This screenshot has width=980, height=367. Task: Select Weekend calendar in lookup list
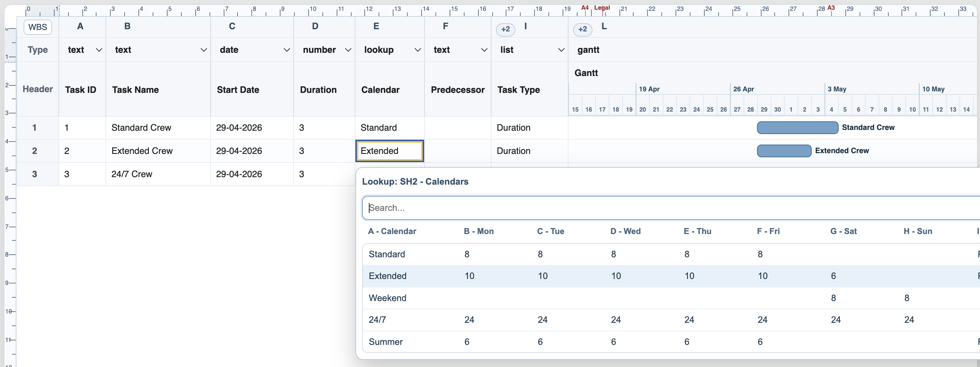click(671, 298)
